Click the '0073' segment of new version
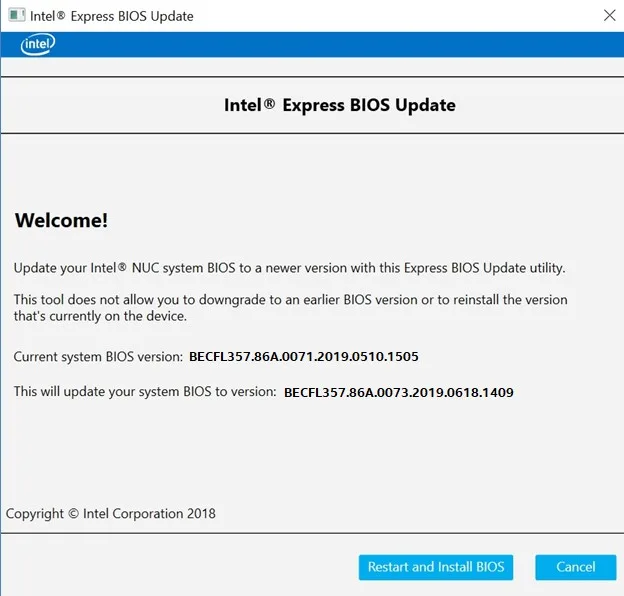 click(x=387, y=393)
